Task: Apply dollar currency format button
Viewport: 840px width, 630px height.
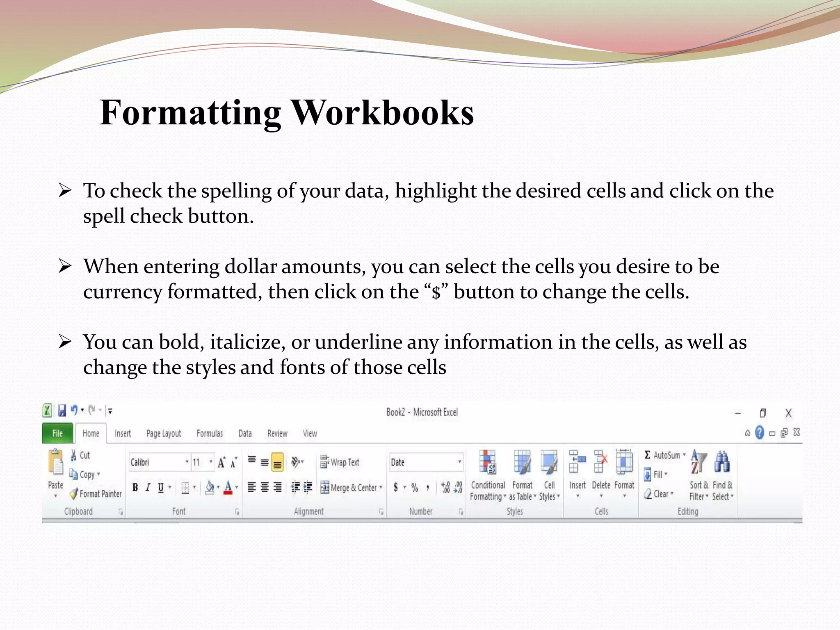Action: (x=395, y=487)
